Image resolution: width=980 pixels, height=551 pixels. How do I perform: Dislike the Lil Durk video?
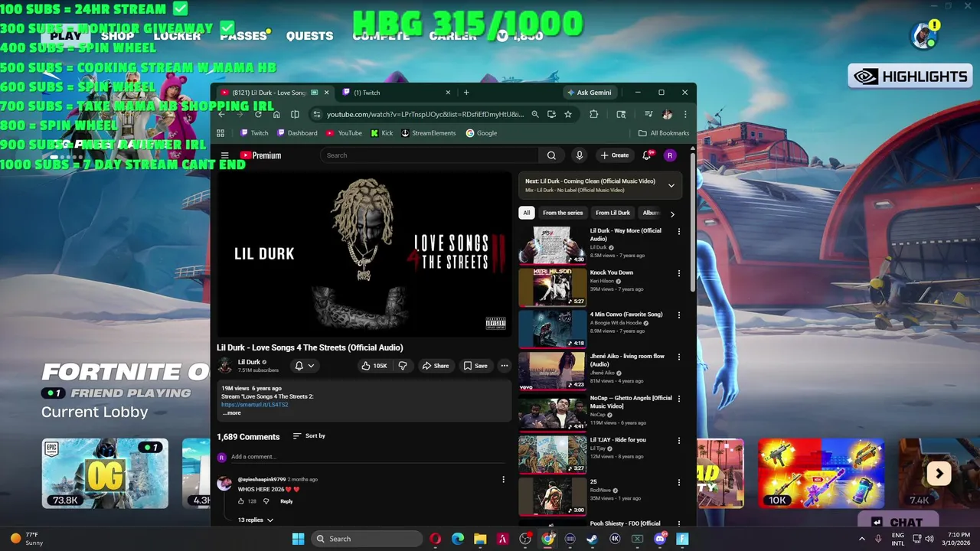click(x=403, y=366)
